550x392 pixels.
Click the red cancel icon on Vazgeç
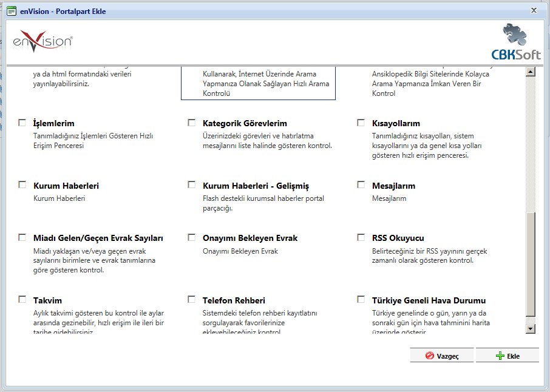(429, 356)
